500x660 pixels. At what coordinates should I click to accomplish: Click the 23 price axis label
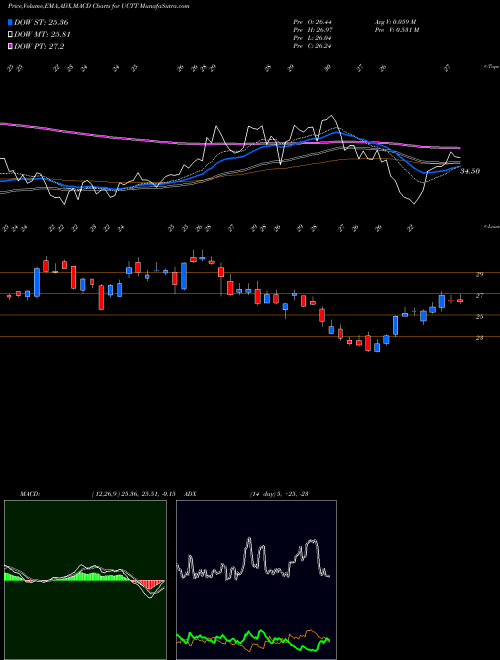479,338
